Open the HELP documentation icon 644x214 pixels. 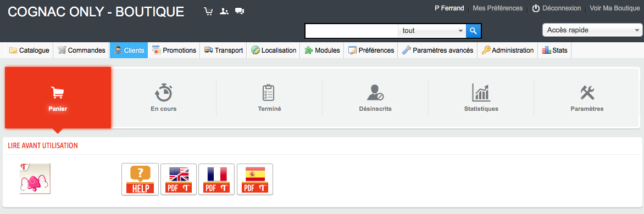[x=140, y=179]
